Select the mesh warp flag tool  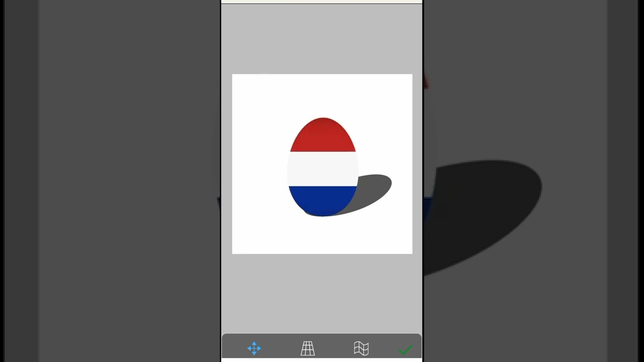tap(361, 348)
